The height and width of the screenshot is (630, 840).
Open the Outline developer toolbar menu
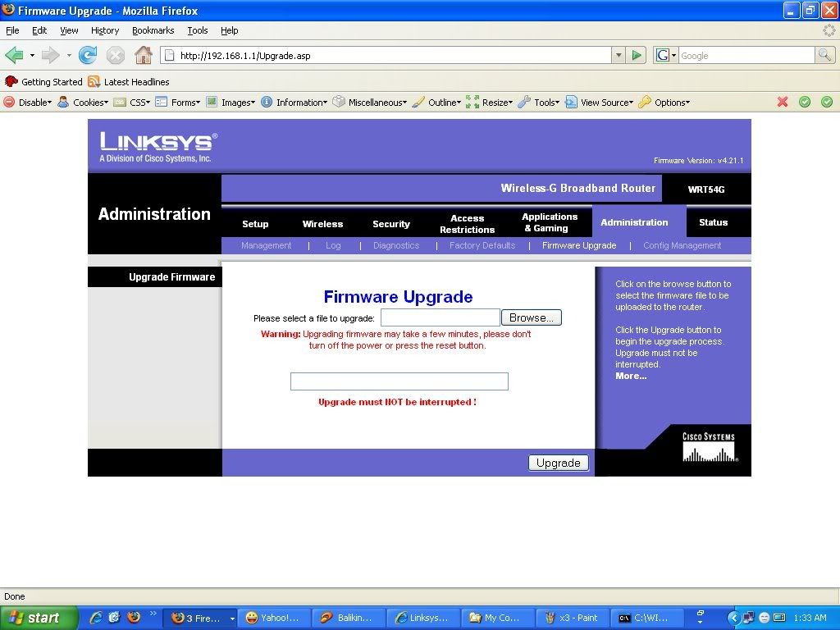click(x=436, y=103)
